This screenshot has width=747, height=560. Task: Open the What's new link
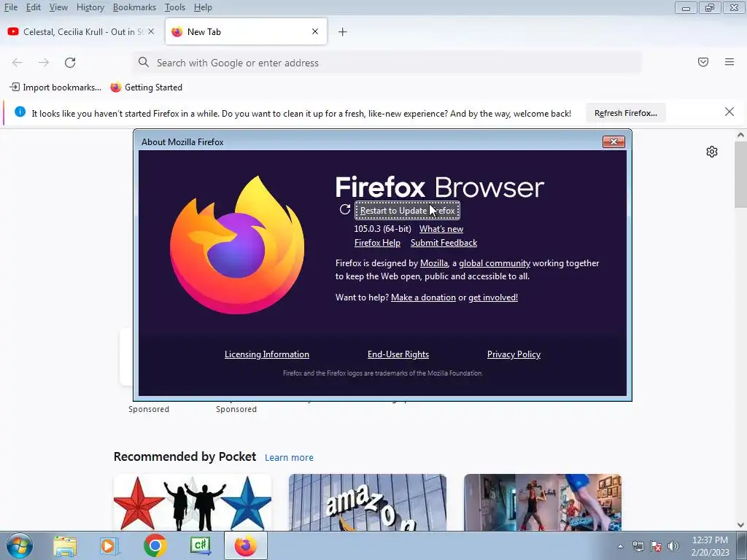click(x=441, y=229)
